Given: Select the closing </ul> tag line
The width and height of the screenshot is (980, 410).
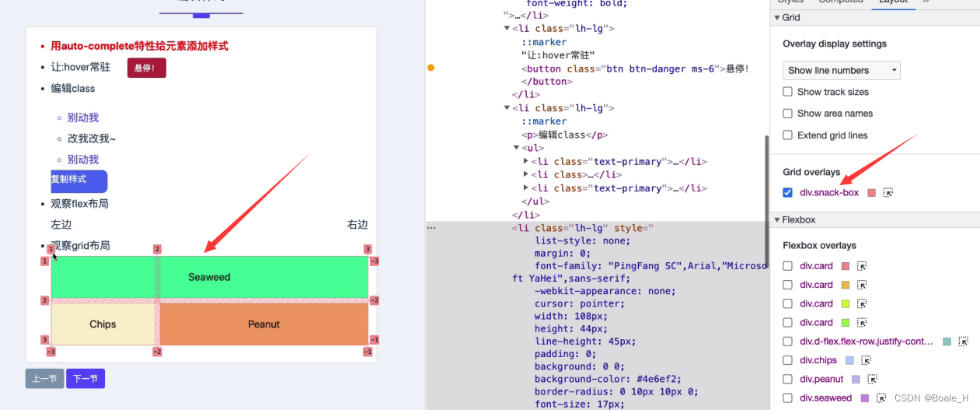Looking at the screenshot, I should coord(536,201).
